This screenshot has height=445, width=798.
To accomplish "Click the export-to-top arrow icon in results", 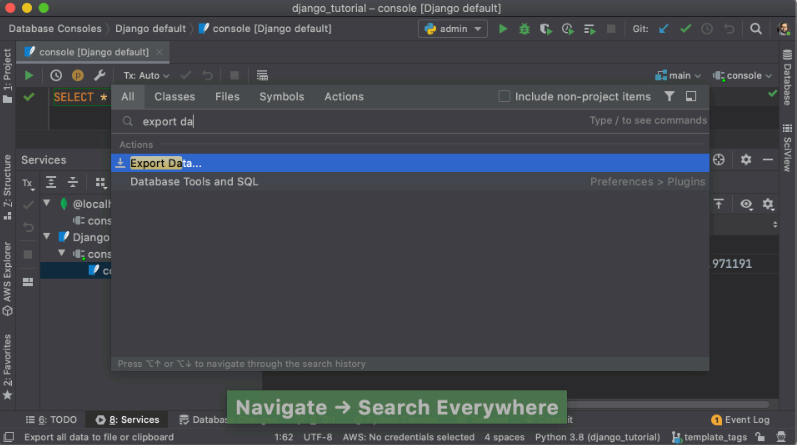I will (x=719, y=204).
